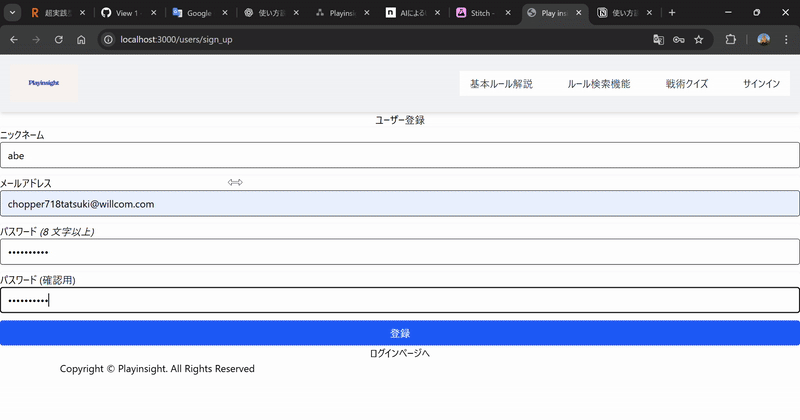800x420 pixels.
Task: Click the ユーザー登録 heading text
Action: coord(400,120)
